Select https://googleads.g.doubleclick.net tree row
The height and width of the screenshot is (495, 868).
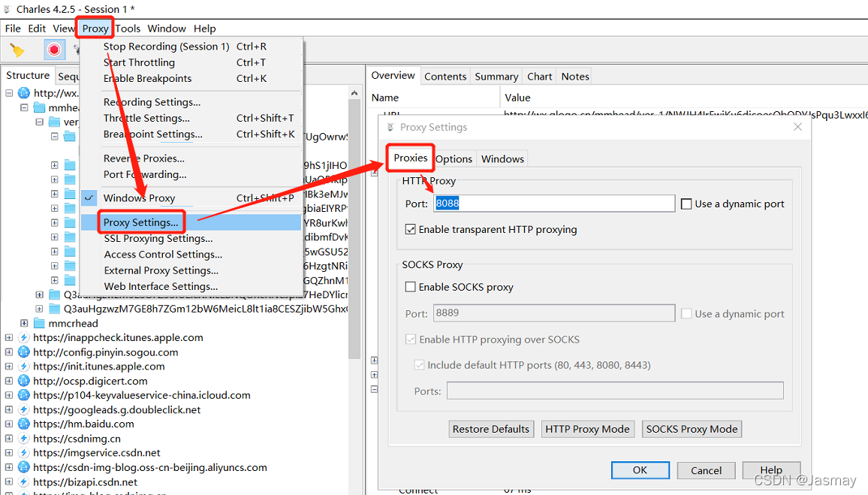point(117,409)
